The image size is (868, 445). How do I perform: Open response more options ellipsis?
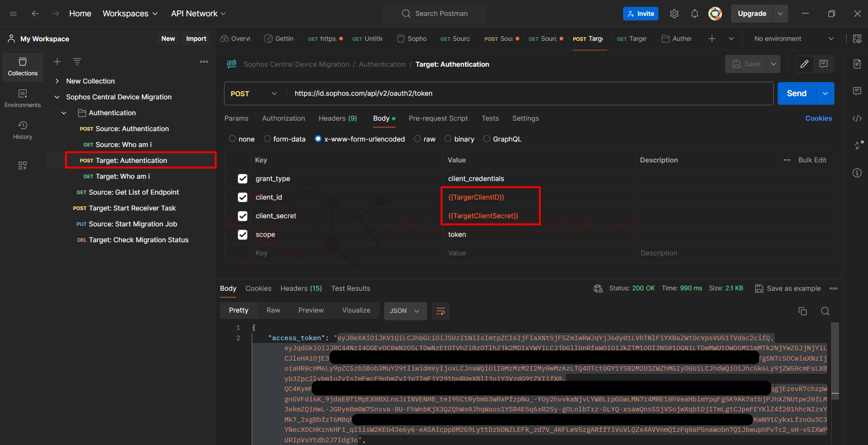tap(834, 289)
